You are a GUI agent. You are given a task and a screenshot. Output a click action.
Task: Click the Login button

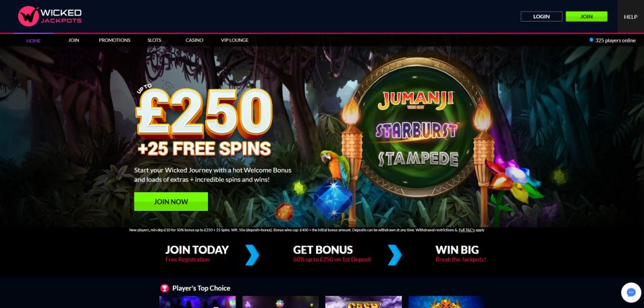point(541,16)
